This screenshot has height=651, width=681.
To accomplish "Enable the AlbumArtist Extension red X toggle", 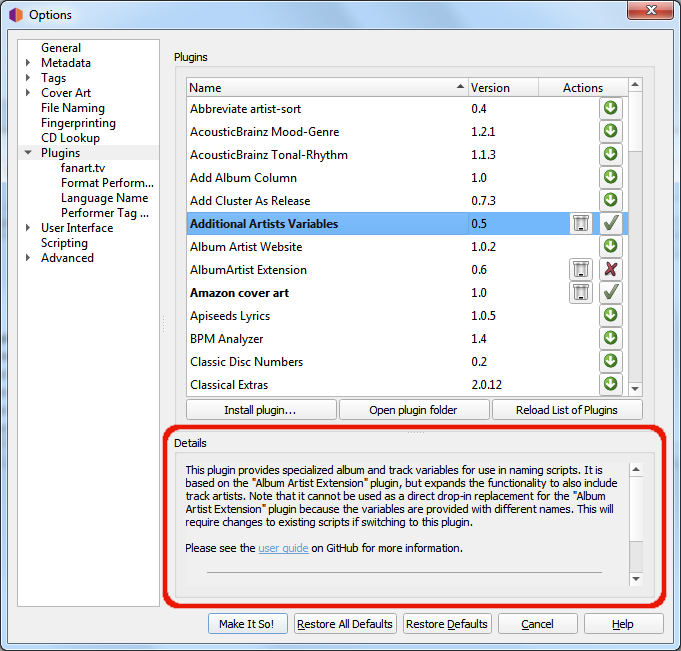I will pos(610,269).
